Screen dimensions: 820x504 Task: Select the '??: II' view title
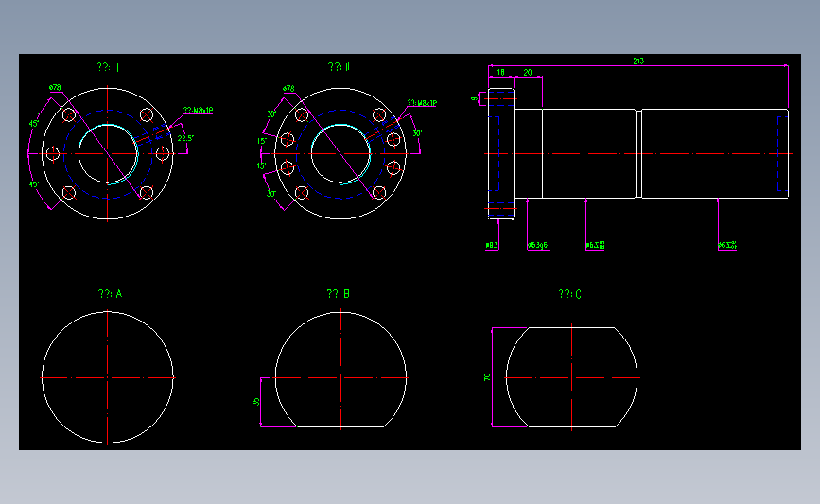click(339, 66)
